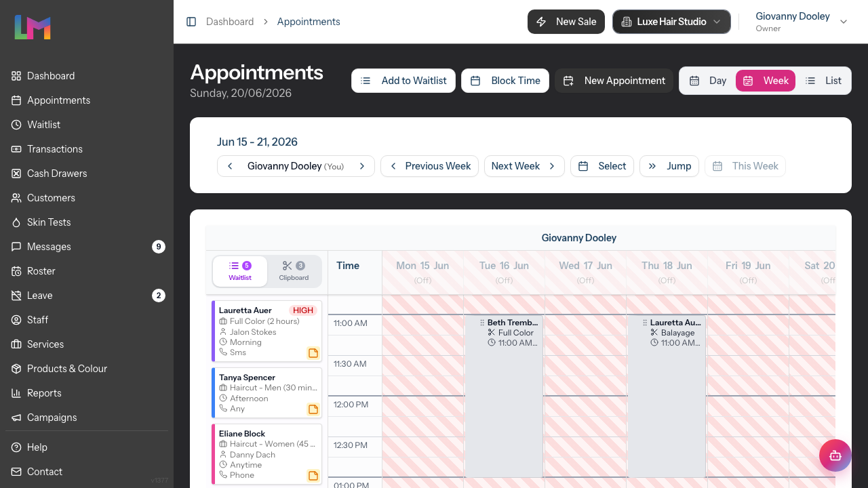Open Leave in the sidebar
Screen dimensions: 868x488
click(x=87, y=296)
